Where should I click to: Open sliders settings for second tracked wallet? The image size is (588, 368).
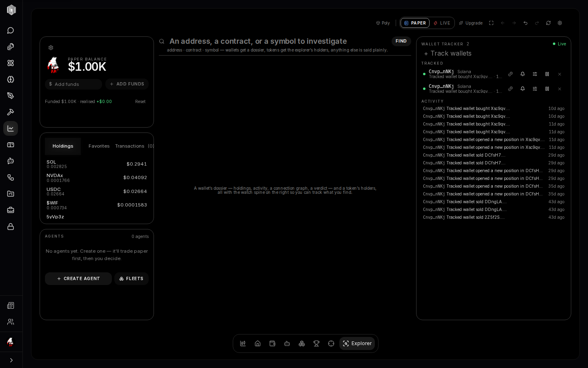tap(535, 89)
